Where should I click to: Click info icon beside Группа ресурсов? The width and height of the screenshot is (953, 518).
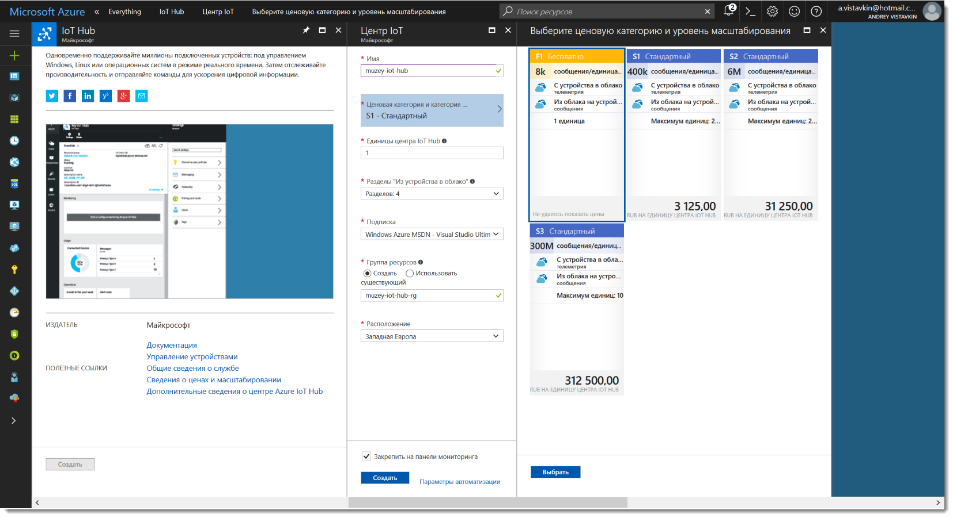[x=421, y=263]
